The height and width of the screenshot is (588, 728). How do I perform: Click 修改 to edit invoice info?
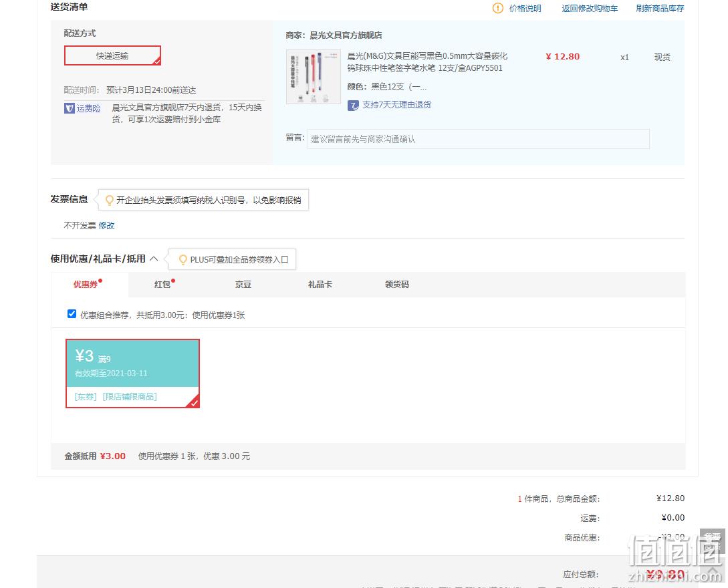pyautogui.click(x=106, y=226)
